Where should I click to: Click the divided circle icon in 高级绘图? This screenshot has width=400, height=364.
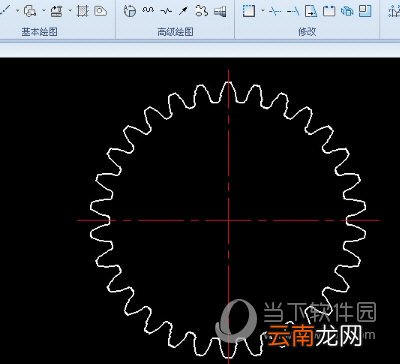click(130, 11)
